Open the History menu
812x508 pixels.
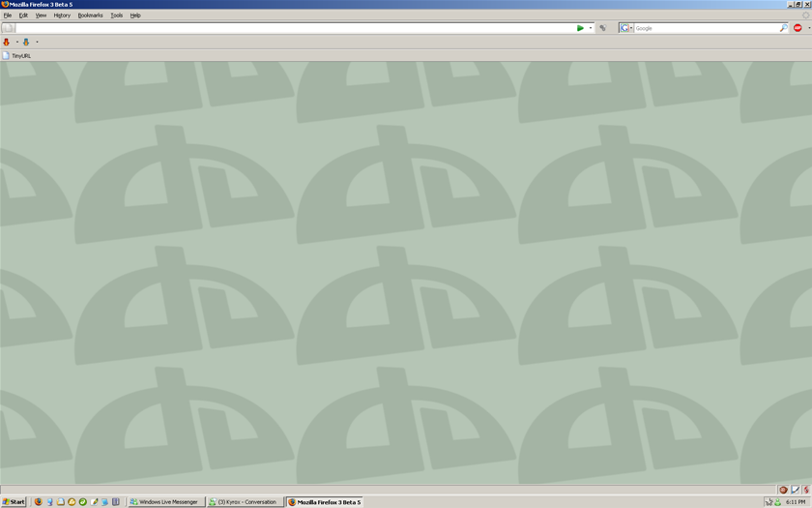click(x=62, y=15)
